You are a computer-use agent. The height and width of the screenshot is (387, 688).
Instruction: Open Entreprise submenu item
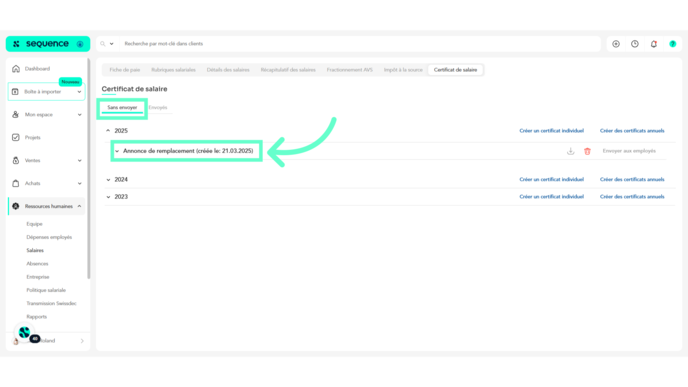point(38,277)
